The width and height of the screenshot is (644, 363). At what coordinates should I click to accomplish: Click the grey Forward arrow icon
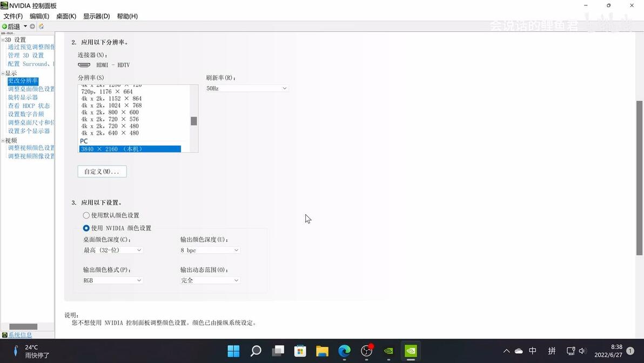tap(32, 27)
